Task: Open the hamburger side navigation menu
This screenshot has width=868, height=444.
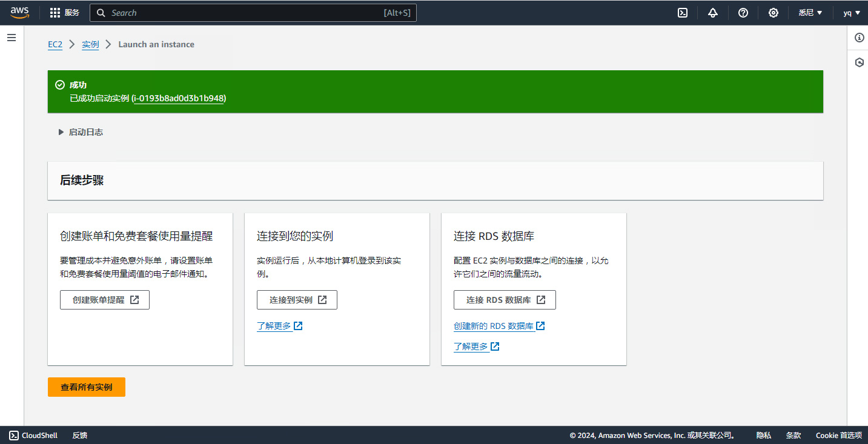Action: pos(12,38)
